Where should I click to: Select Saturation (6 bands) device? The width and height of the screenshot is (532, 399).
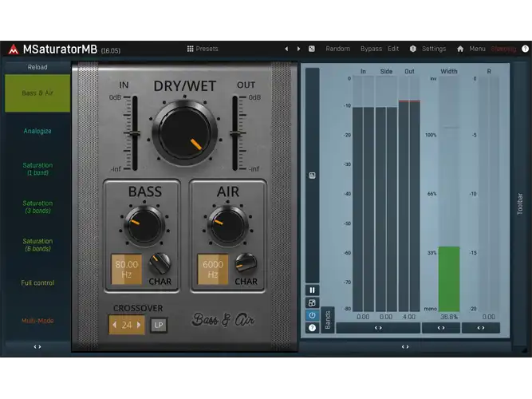point(37,244)
